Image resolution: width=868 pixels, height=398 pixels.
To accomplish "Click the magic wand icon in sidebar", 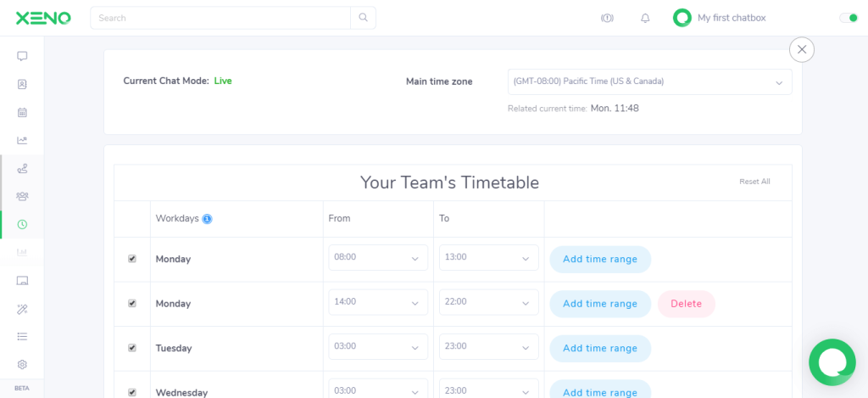I will click(22, 309).
